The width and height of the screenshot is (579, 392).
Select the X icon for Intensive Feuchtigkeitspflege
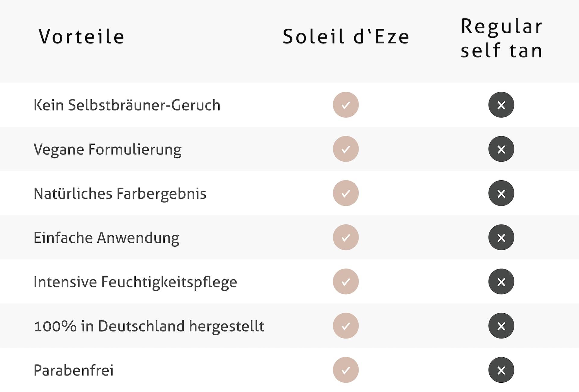click(x=501, y=282)
